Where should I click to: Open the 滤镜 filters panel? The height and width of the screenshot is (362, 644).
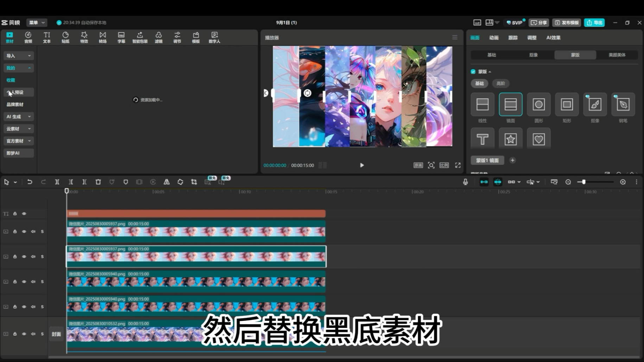point(159,37)
